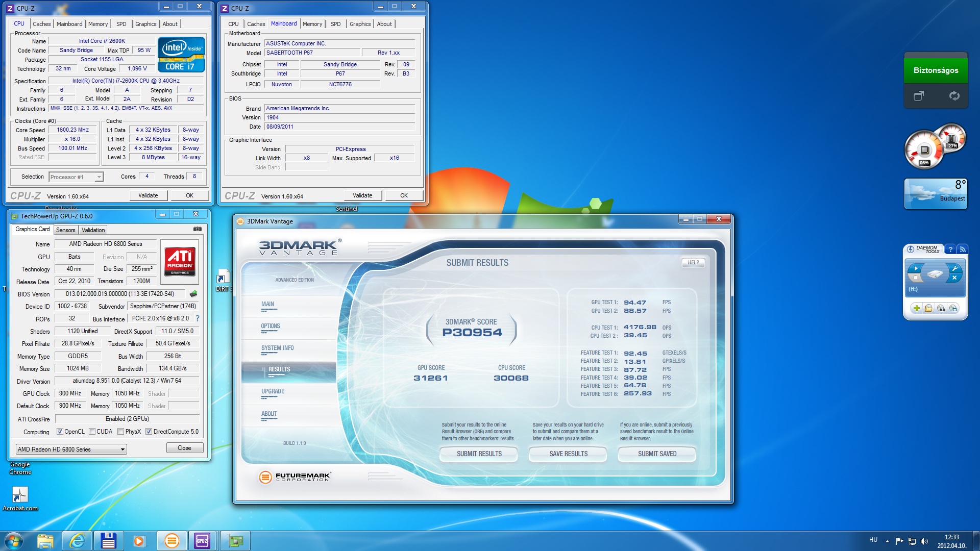Click the bus interface question mark icon
This screenshot has width=980, height=551.
coord(198,318)
